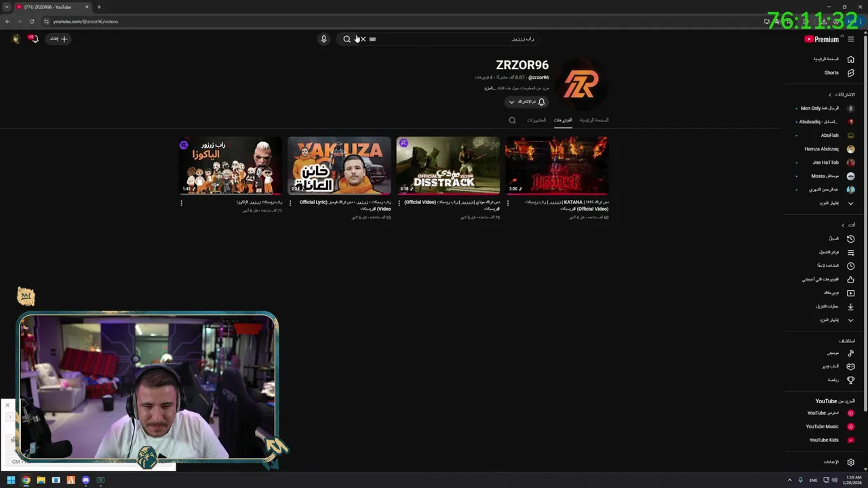
Task: Open a new browser tab
Action: click(x=99, y=7)
